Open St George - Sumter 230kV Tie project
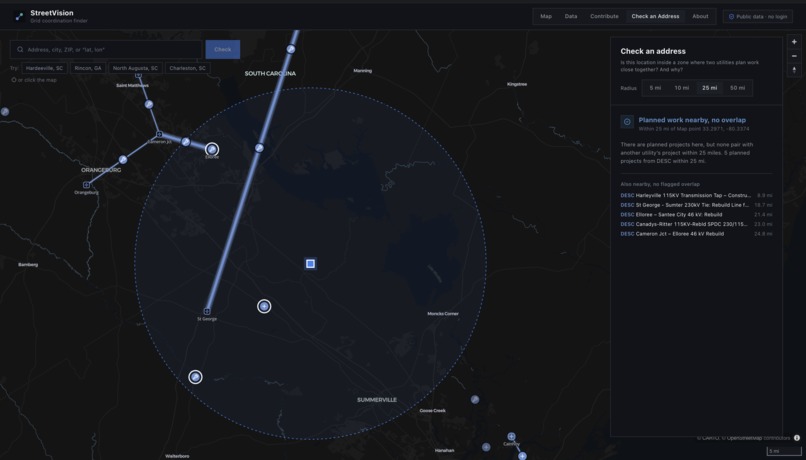806x460 pixels. click(696, 205)
